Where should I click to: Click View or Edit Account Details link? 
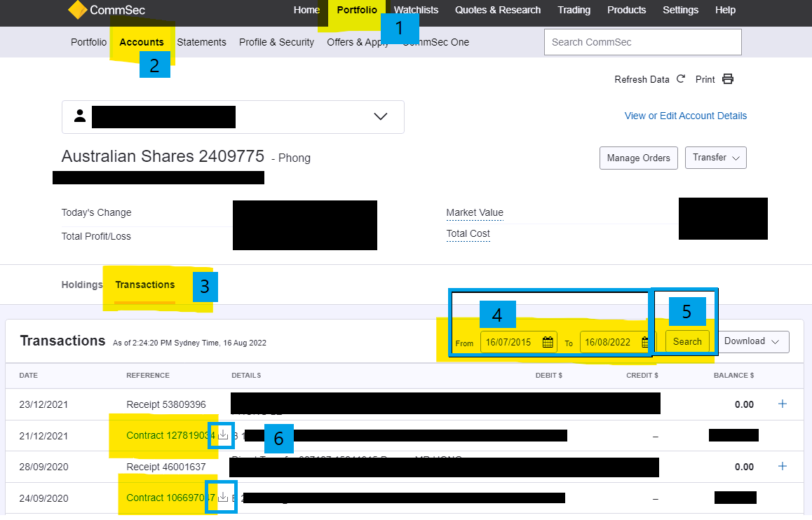coord(686,116)
